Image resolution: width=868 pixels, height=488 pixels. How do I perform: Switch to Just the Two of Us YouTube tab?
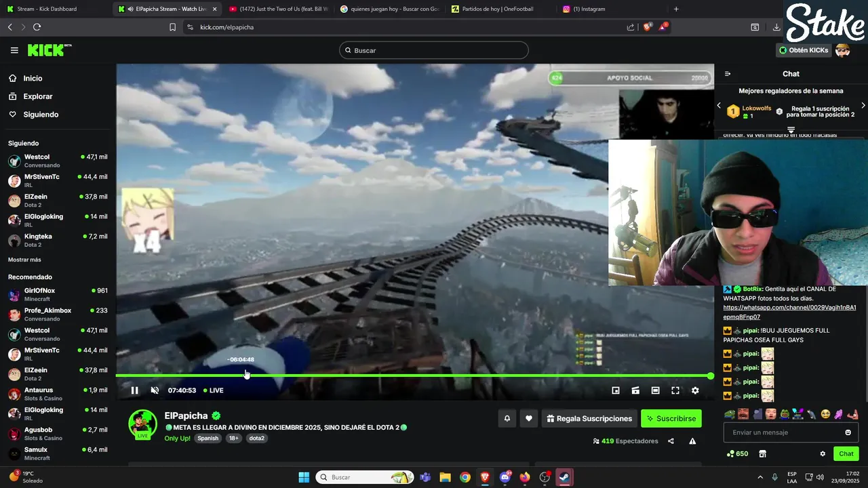coord(278,9)
